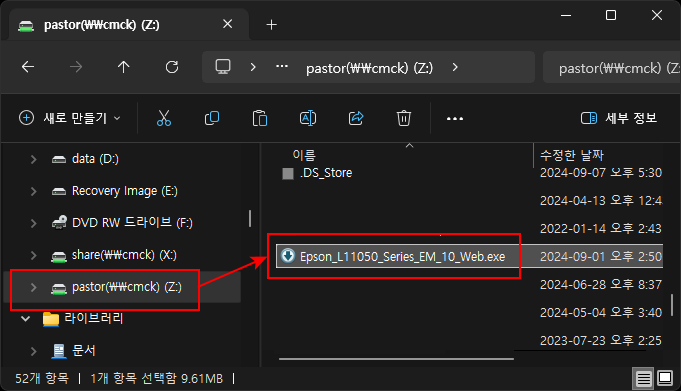Click date 2024-06-28 오후 8:37
Viewport: 681px width, 391px height.
pos(601,285)
